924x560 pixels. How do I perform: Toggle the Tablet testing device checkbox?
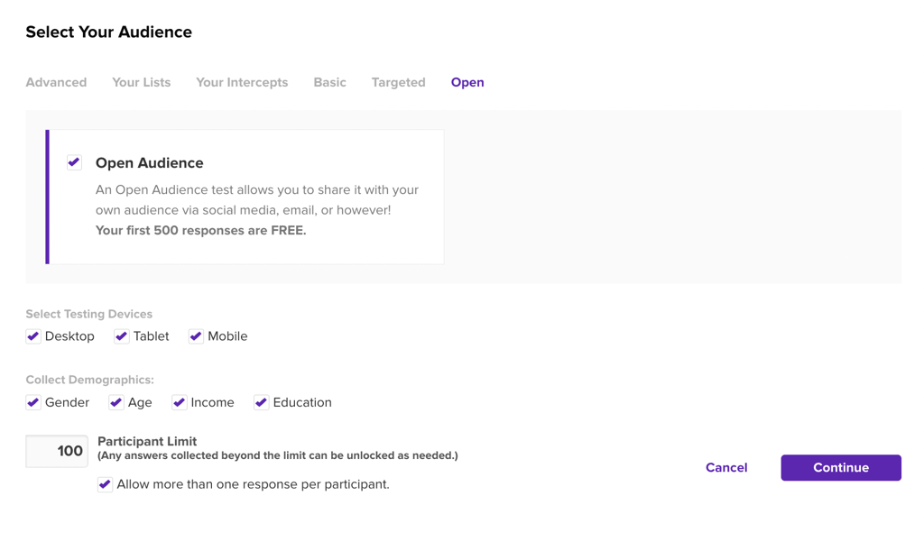(x=122, y=336)
